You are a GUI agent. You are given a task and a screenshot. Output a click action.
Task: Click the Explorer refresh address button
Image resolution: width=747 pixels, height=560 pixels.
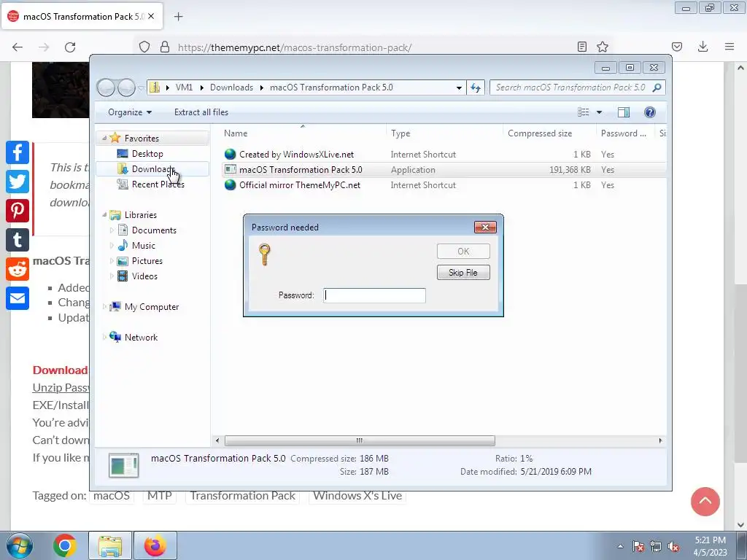pos(476,87)
